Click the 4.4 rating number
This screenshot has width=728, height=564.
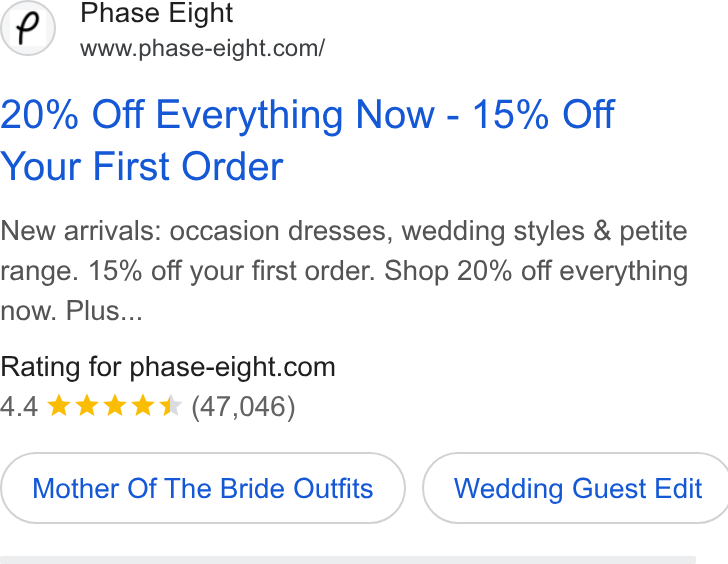point(19,407)
